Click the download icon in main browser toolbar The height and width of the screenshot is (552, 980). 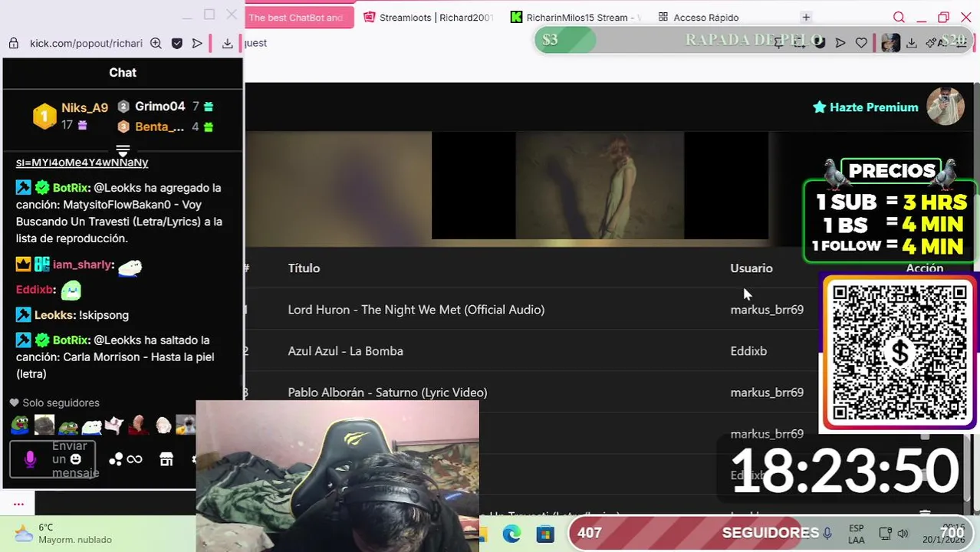pos(911,43)
